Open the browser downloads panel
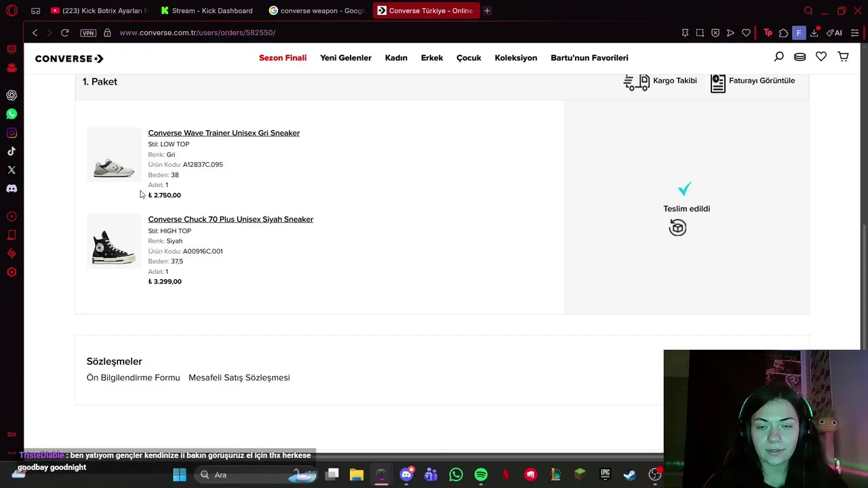Image resolution: width=868 pixels, height=488 pixels. click(814, 33)
